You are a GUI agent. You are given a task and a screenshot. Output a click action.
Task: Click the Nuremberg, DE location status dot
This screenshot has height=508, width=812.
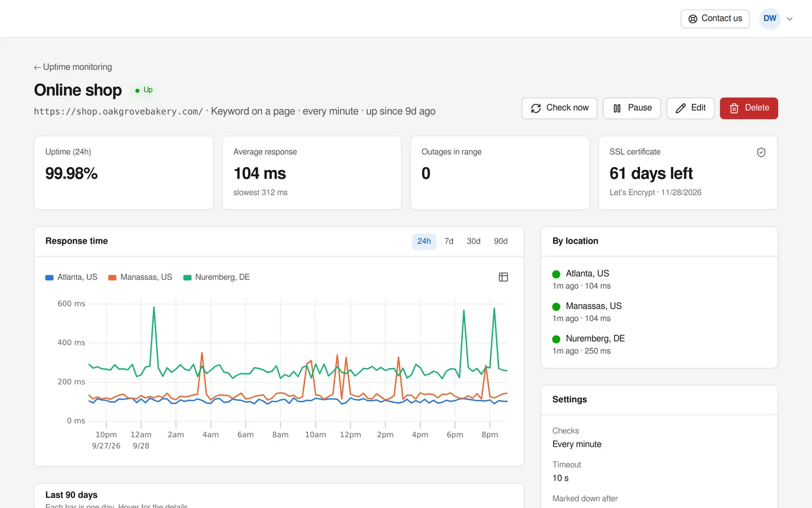(x=556, y=339)
